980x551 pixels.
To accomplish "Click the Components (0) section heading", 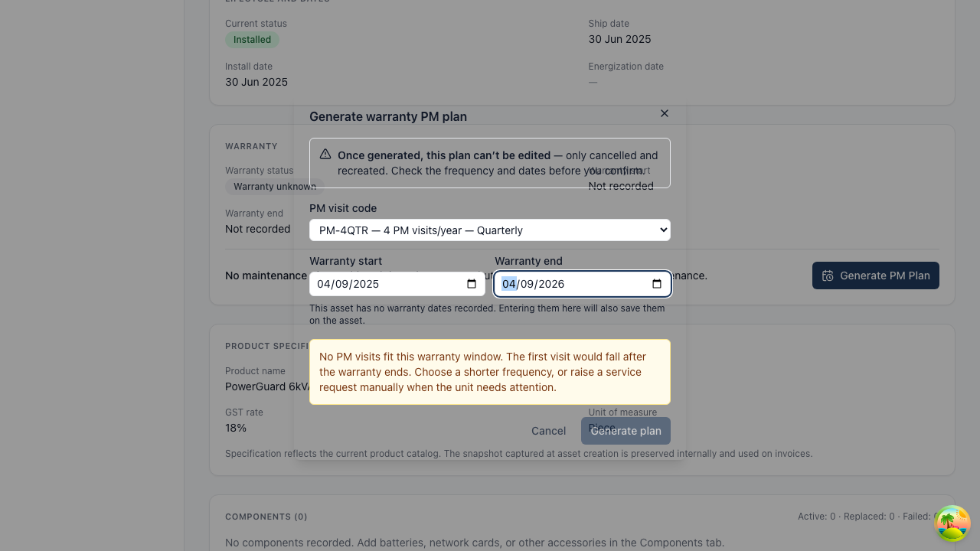I will click(x=266, y=517).
